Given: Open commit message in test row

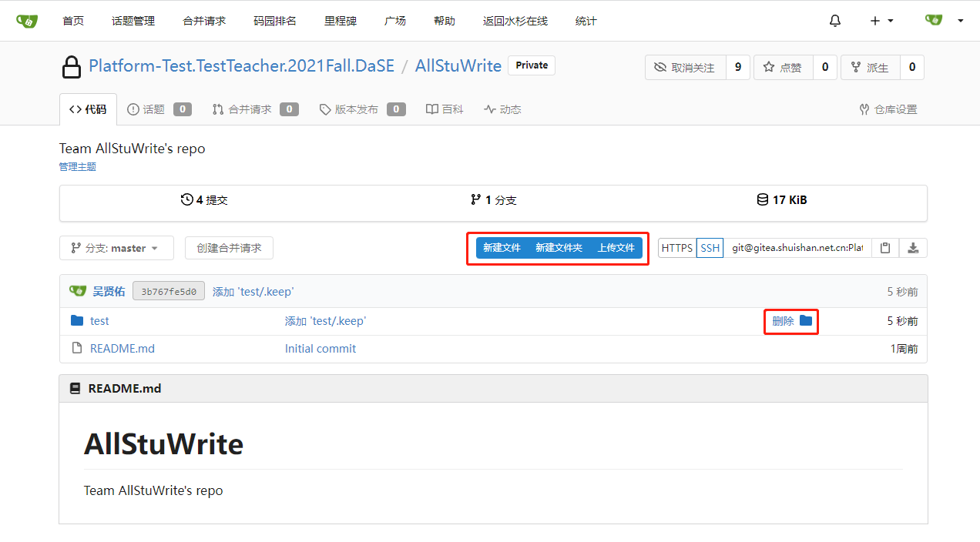Looking at the screenshot, I should coord(325,321).
